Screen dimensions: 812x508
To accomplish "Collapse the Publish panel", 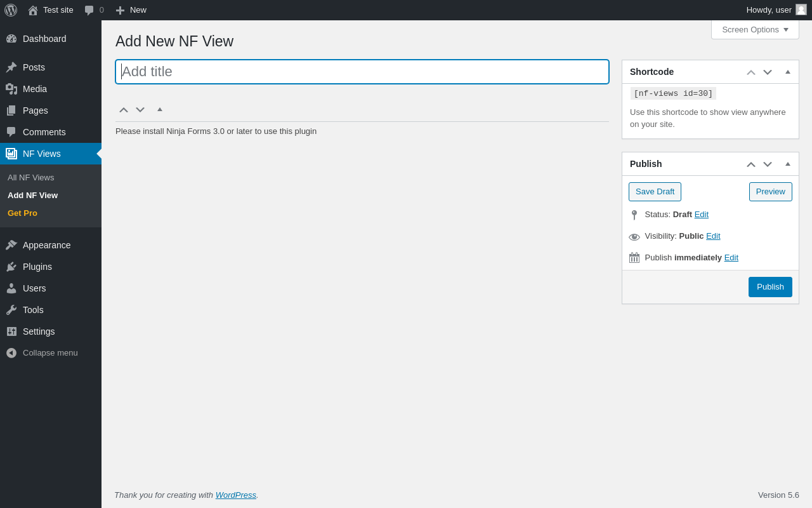I will pos(788,164).
